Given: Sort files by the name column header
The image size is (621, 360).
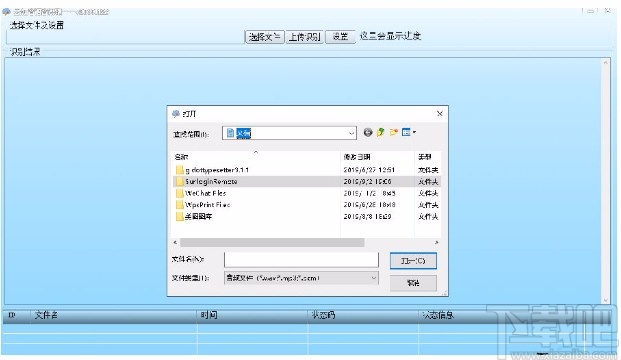Looking at the screenshot, I should pyautogui.click(x=256, y=157).
